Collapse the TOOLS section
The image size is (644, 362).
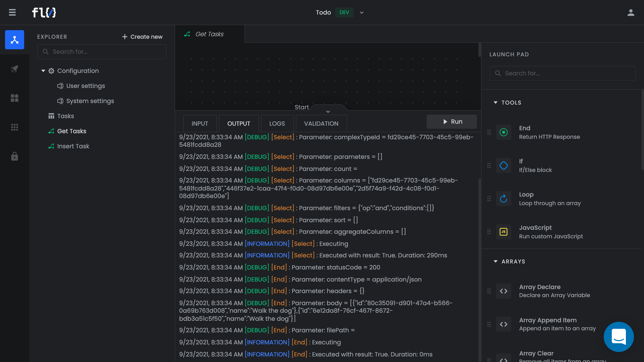(496, 103)
